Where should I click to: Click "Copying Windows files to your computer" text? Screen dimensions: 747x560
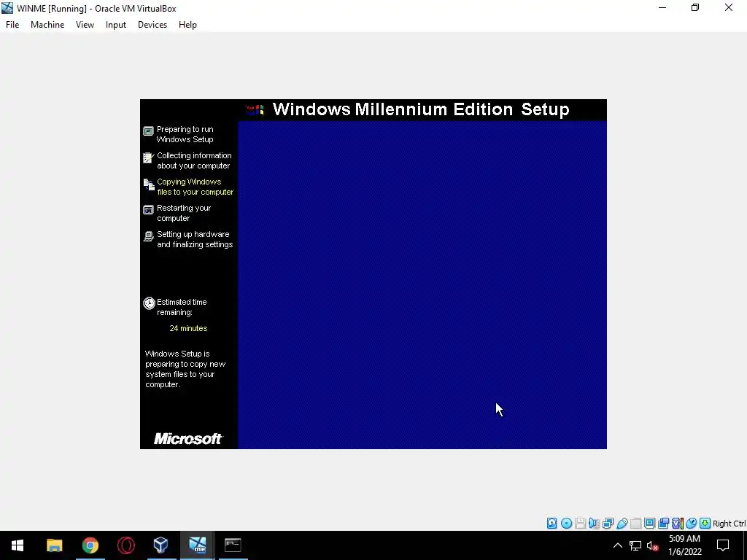tap(196, 187)
